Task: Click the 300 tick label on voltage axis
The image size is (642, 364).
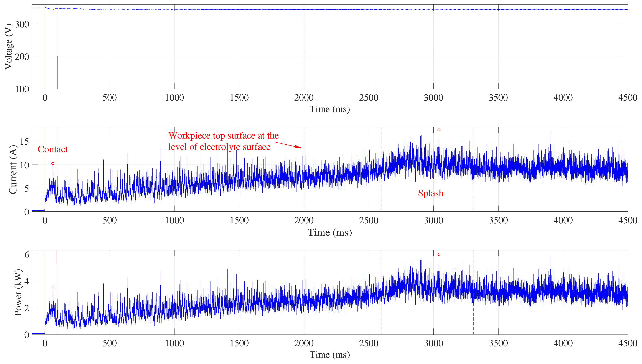Action: coord(22,24)
